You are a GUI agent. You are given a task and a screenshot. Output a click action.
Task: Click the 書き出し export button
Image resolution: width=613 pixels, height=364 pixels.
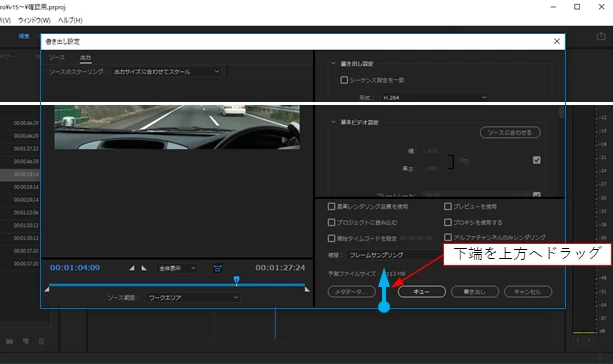(475, 292)
